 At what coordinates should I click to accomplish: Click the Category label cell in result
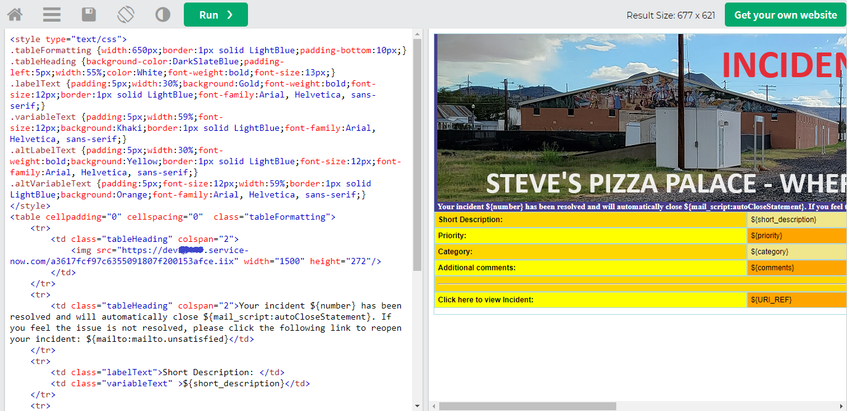point(590,252)
